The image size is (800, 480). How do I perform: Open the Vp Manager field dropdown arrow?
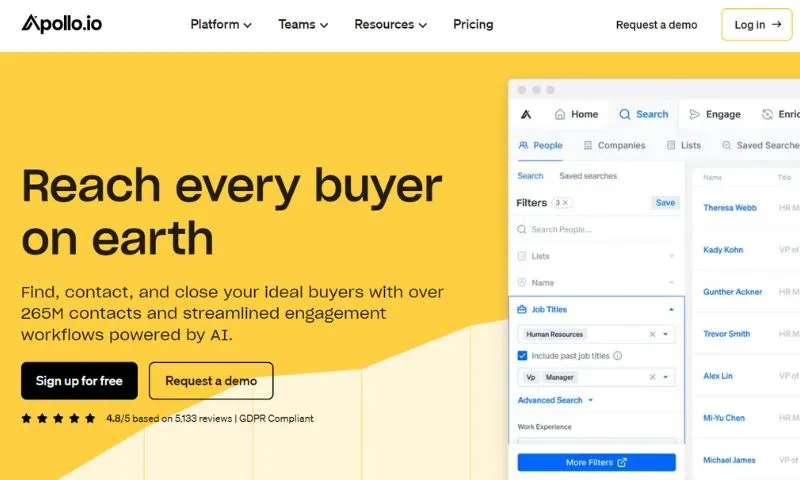coord(666,377)
